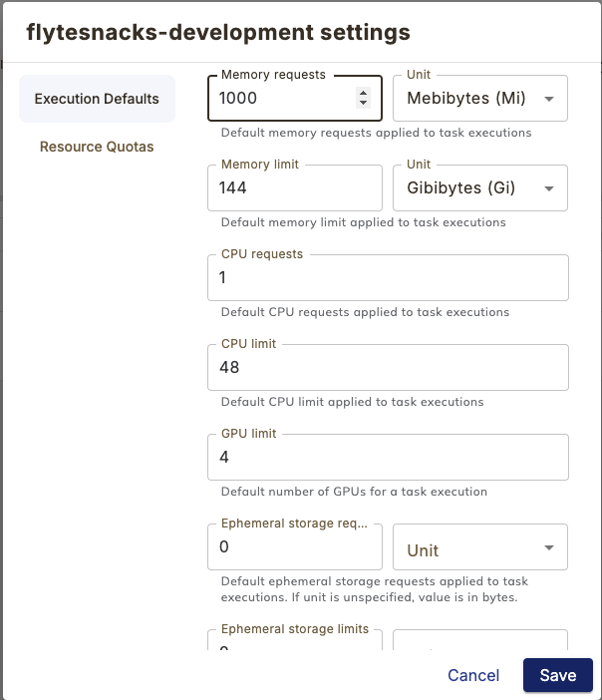Increment the Memory requests stepper up arrow
The image size is (602, 700).
(363, 93)
